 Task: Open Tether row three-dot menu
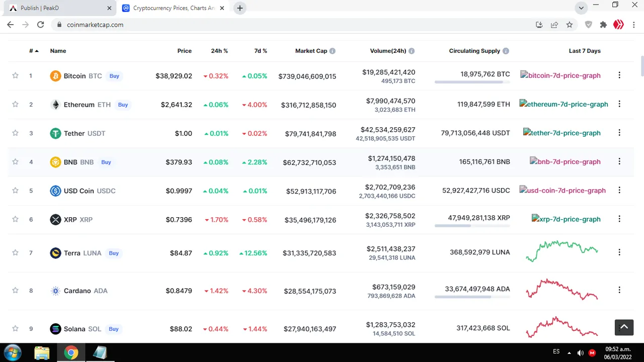point(619,133)
